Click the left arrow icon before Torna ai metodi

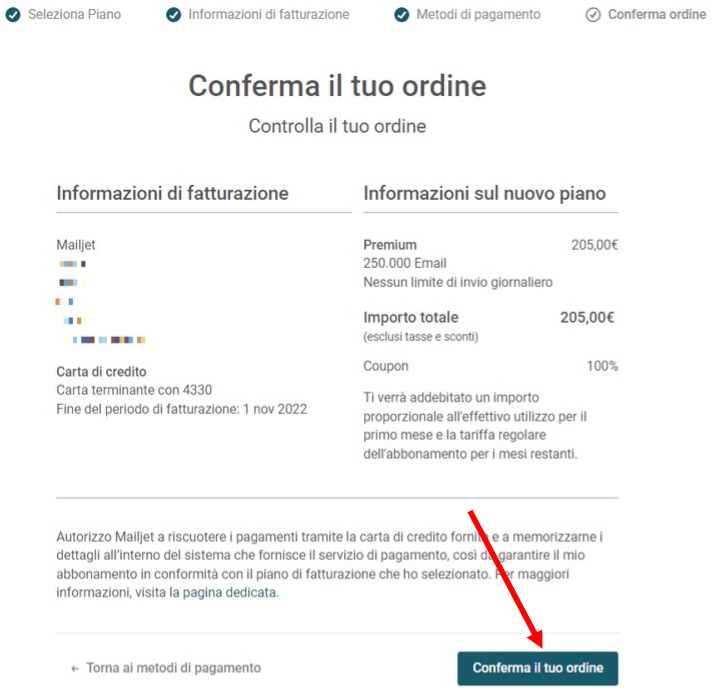click(75, 668)
